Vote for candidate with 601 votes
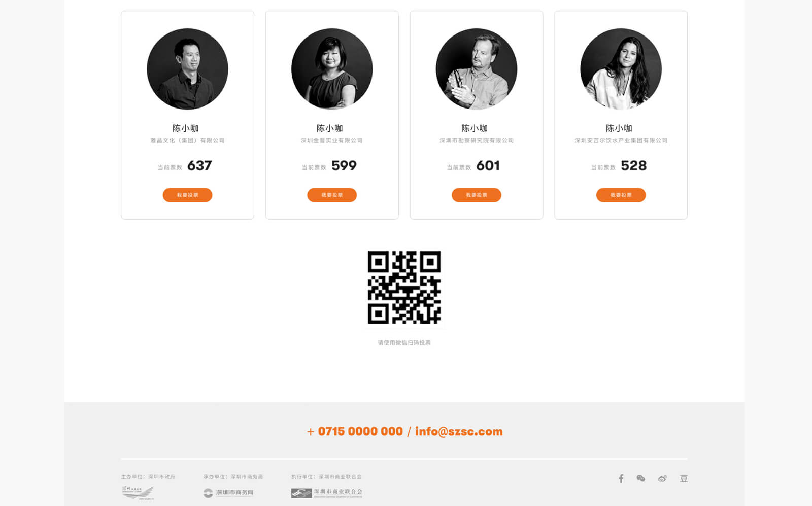The height and width of the screenshot is (506, 812). tap(477, 195)
